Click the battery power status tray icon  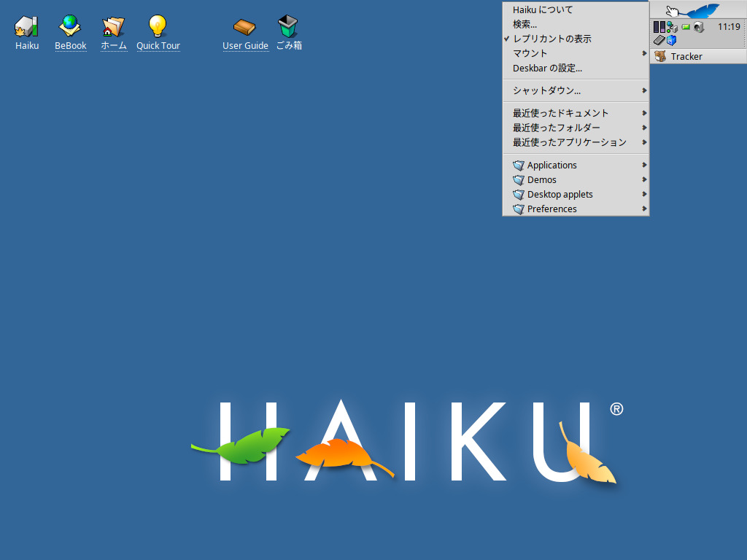(686, 27)
